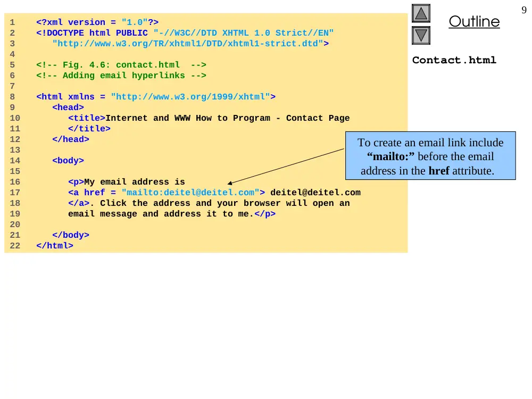Click the slide number 9

click(x=524, y=10)
